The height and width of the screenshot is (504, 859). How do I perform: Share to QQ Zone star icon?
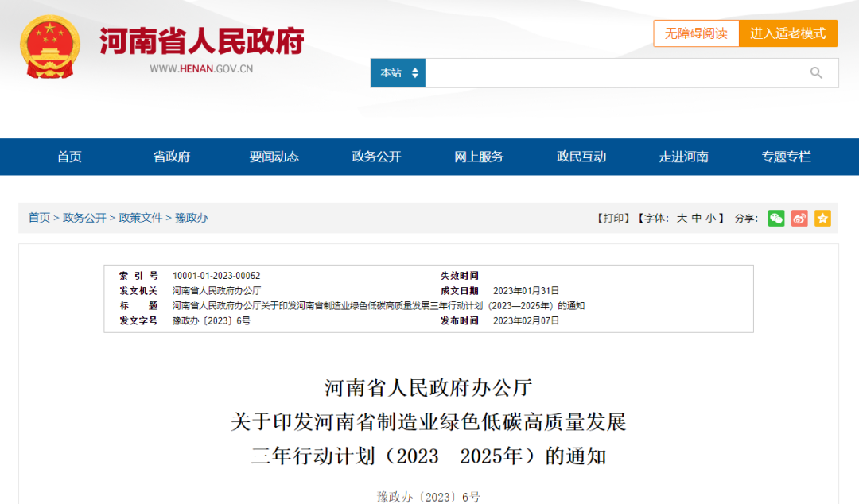click(822, 218)
